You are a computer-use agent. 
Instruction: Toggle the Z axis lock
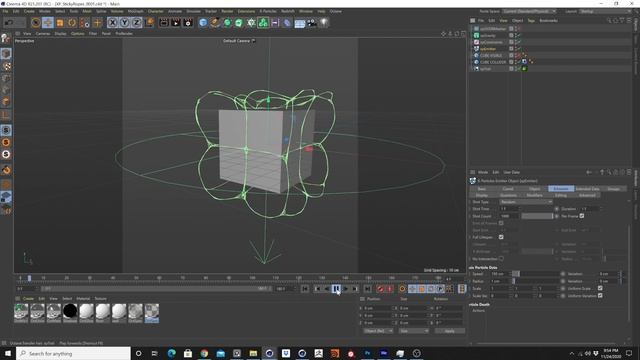point(136,23)
